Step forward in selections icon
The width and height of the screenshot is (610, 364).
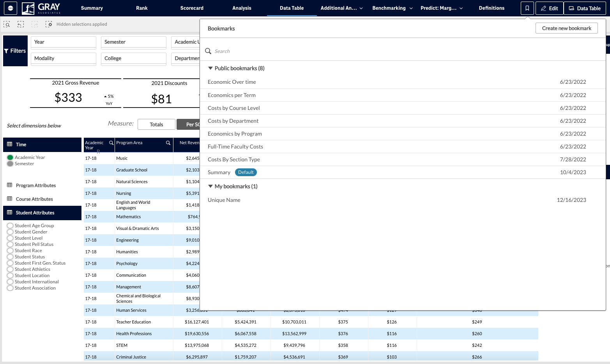(x=35, y=24)
